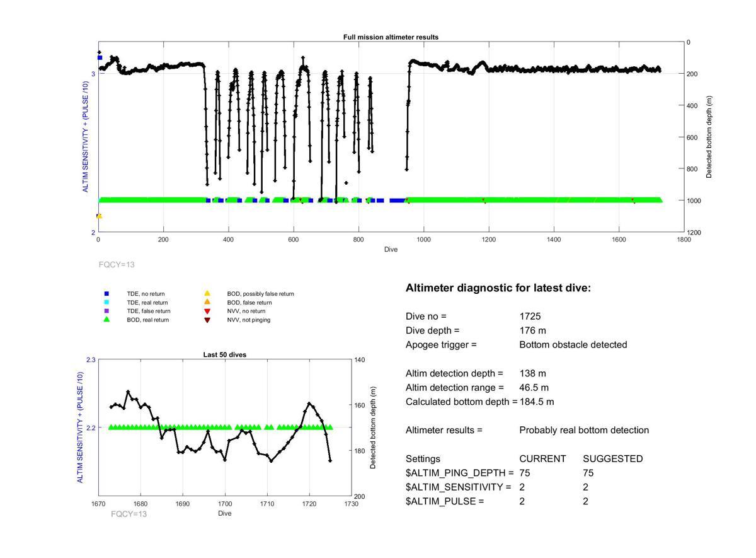Click the current $ALTIM_PING_DEPTH value 75
The width and height of the screenshot is (756, 558).
(x=525, y=473)
